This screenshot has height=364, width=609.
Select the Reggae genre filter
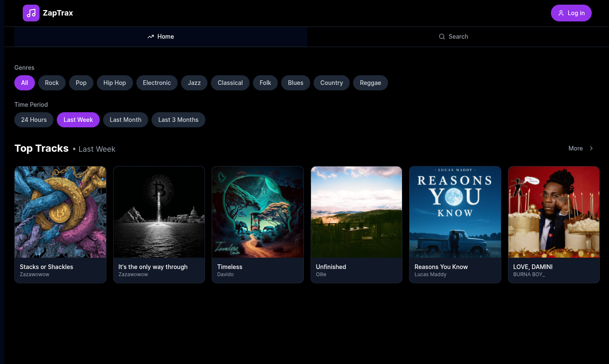click(x=370, y=83)
